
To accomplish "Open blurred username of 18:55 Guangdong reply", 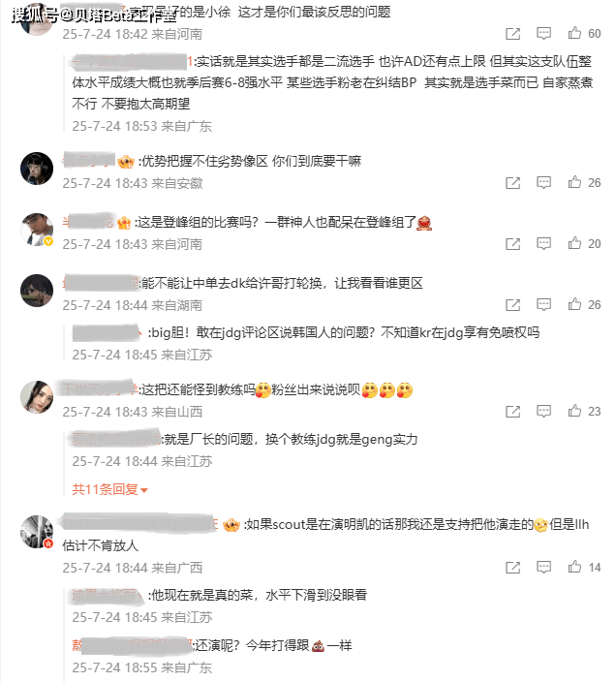I will [133, 646].
